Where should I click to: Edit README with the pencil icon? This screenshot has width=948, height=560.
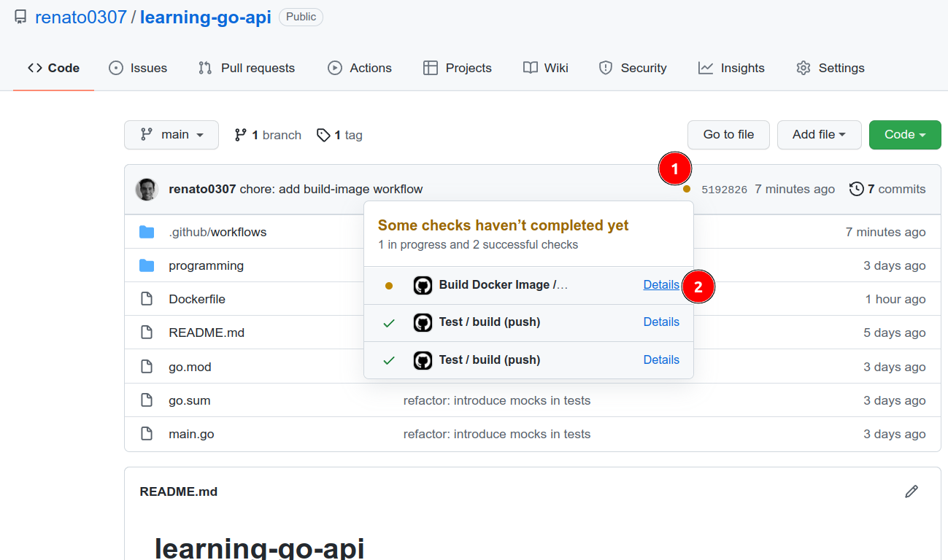(x=912, y=491)
